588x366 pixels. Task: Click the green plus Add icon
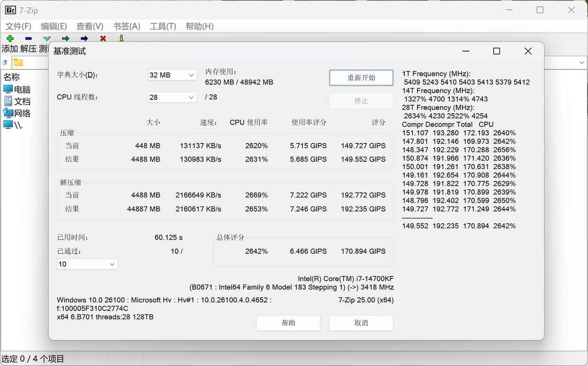10,38
